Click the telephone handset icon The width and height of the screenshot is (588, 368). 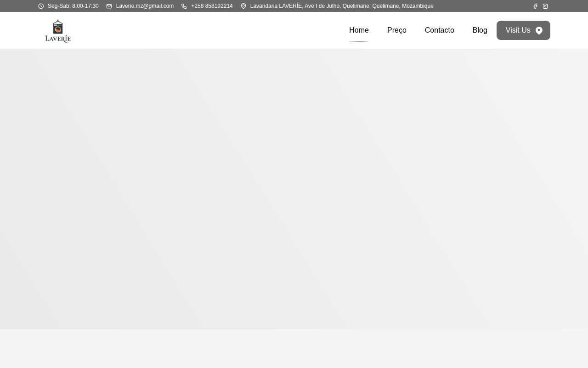[184, 6]
